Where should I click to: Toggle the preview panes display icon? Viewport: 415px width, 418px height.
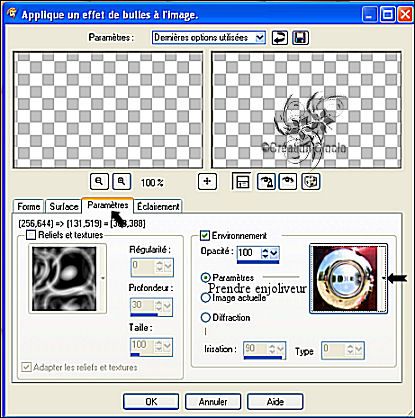pos(242,182)
